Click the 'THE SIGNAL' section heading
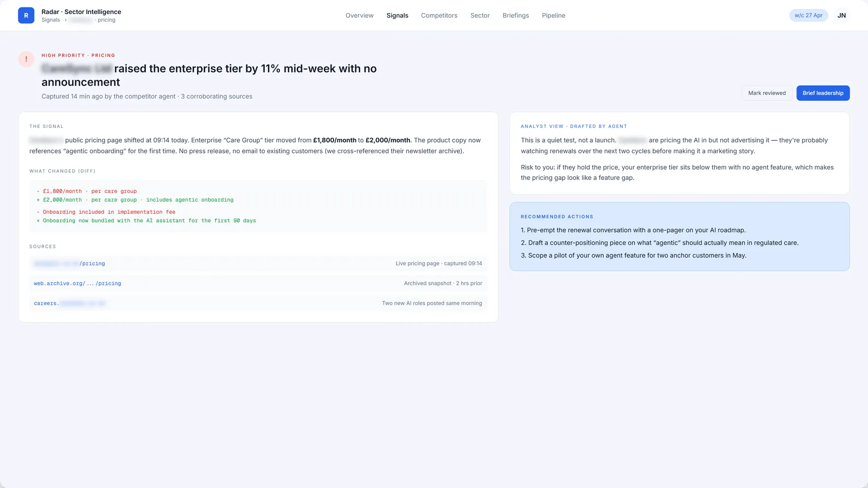This screenshot has height=488, width=868. coord(47,126)
